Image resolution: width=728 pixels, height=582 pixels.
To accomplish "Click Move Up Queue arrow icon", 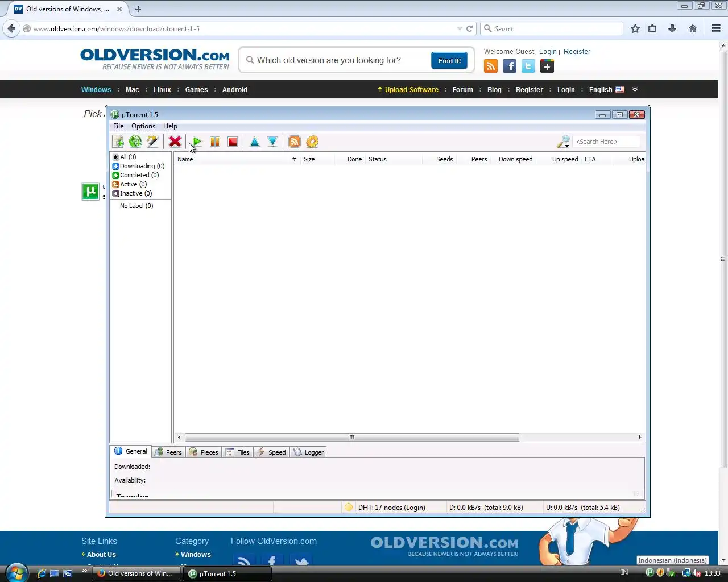I will coord(255,142).
